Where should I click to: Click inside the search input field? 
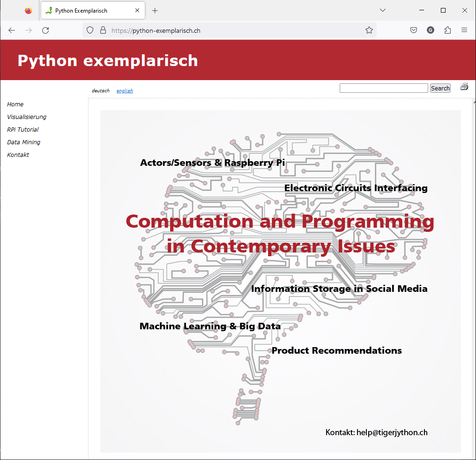coord(384,88)
